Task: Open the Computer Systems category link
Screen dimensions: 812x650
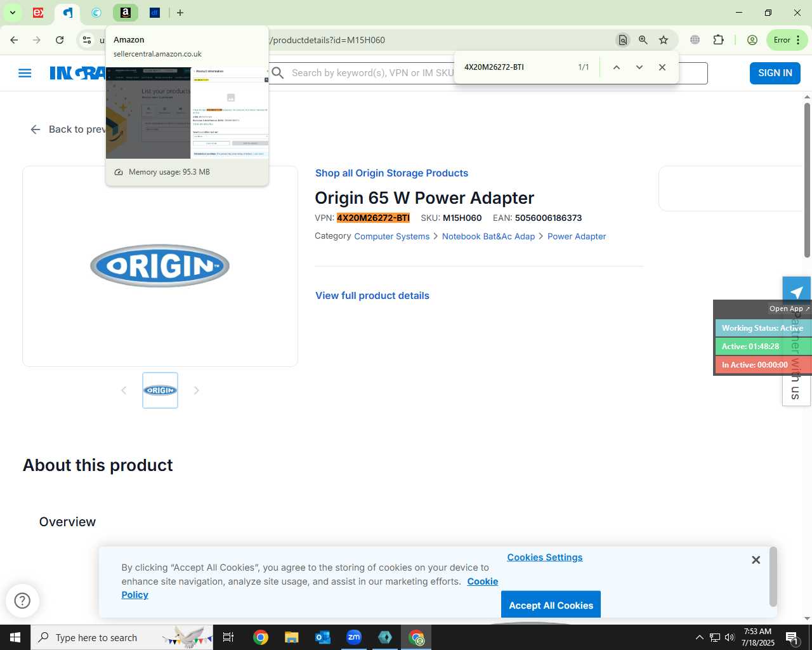Action: click(x=391, y=236)
